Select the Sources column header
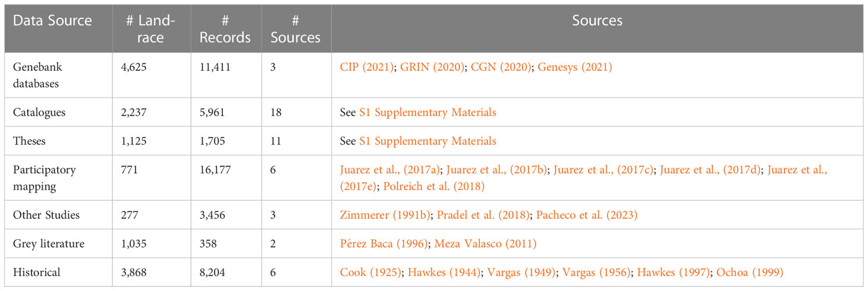The image size is (868, 291). pos(597,21)
